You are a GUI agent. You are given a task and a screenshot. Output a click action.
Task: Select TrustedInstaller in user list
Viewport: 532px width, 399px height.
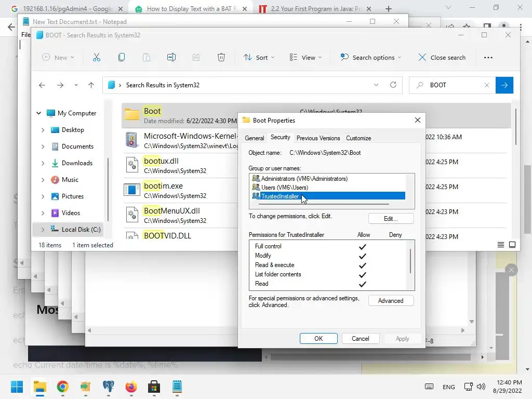click(328, 196)
